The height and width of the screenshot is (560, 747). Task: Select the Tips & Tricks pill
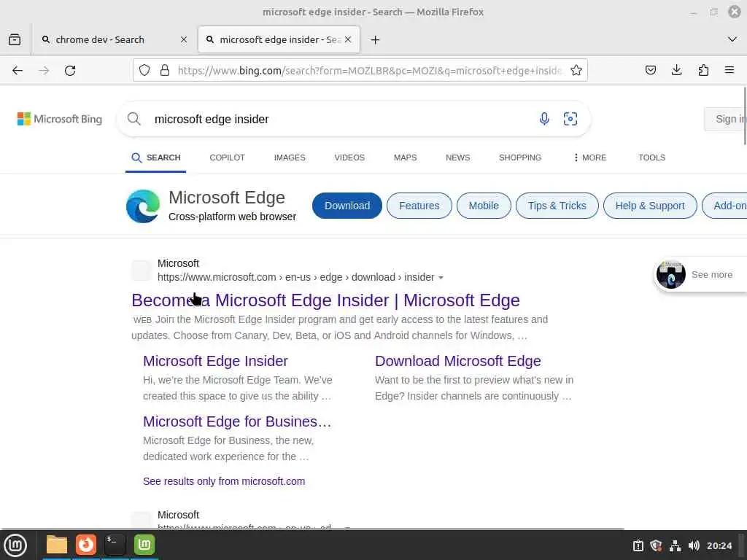[x=557, y=206]
